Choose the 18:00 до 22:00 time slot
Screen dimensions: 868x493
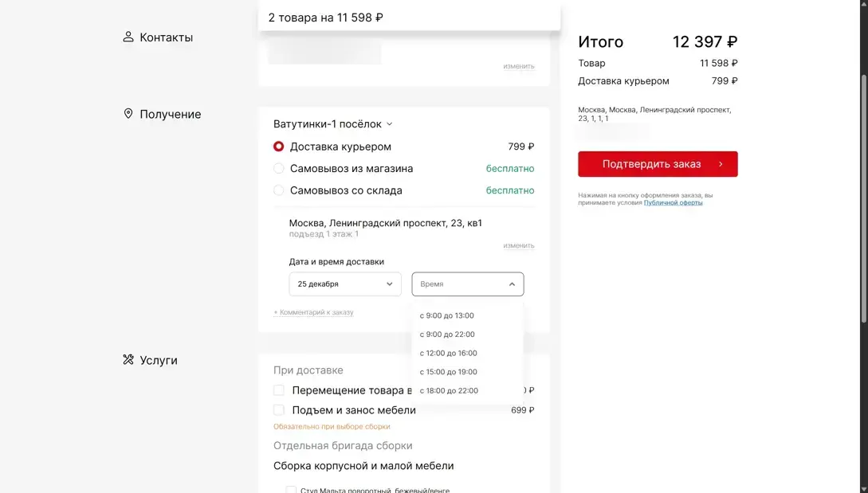450,391
